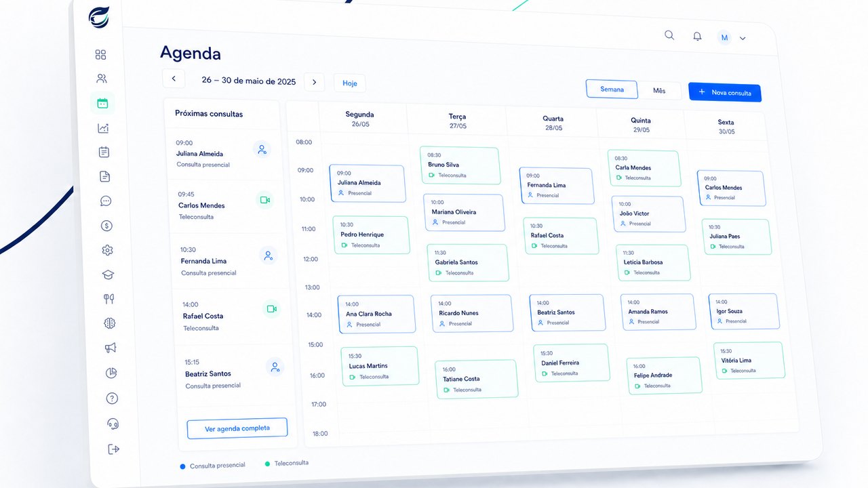Select the Sexta 30/05 column header
The height and width of the screenshot is (488, 868).
pos(726,127)
